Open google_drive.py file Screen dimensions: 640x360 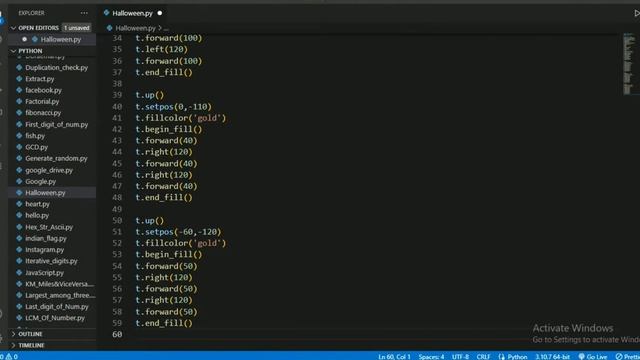tap(49, 170)
